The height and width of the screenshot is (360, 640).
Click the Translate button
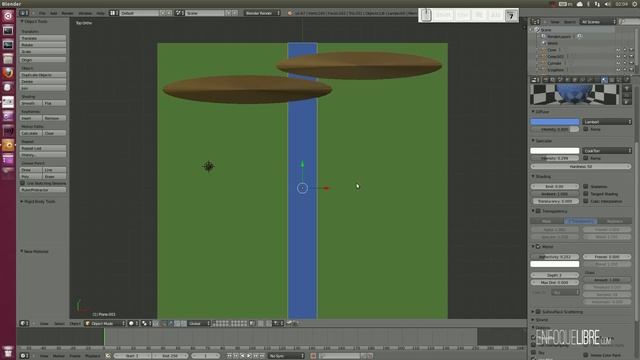pyautogui.click(x=43, y=38)
